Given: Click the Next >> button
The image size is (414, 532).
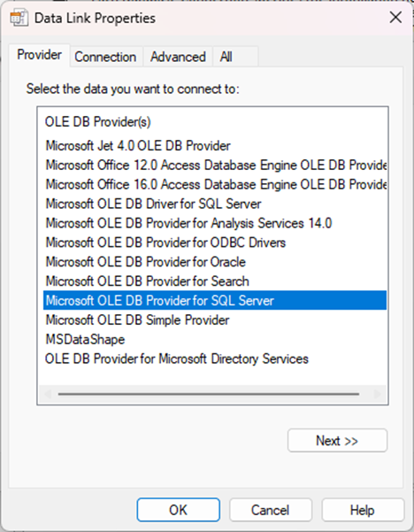Looking at the screenshot, I should click(337, 441).
